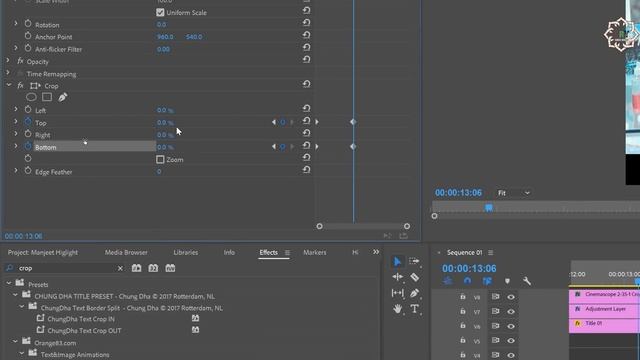The width and height of the screenshot is (640, 360).
Task: Open the Libraries tab
Action: coord(186,252)
